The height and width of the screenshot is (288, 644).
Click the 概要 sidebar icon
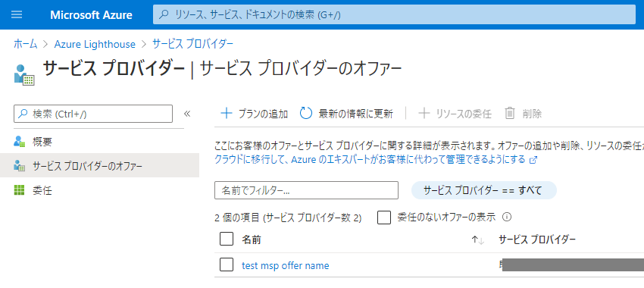click(20, 142)
